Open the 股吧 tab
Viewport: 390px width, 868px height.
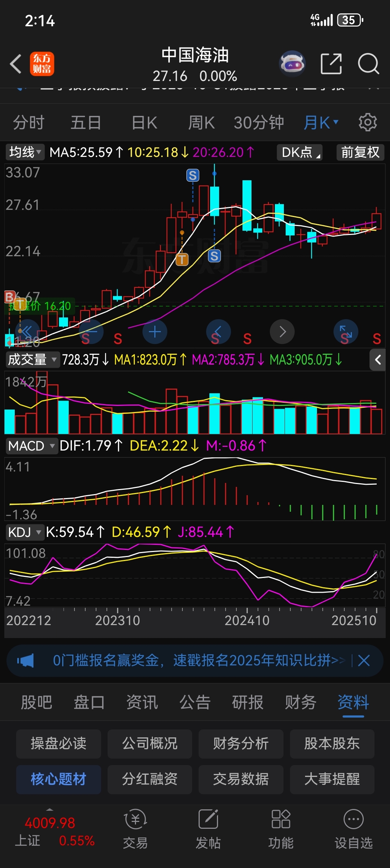click(x=36, y=702)
